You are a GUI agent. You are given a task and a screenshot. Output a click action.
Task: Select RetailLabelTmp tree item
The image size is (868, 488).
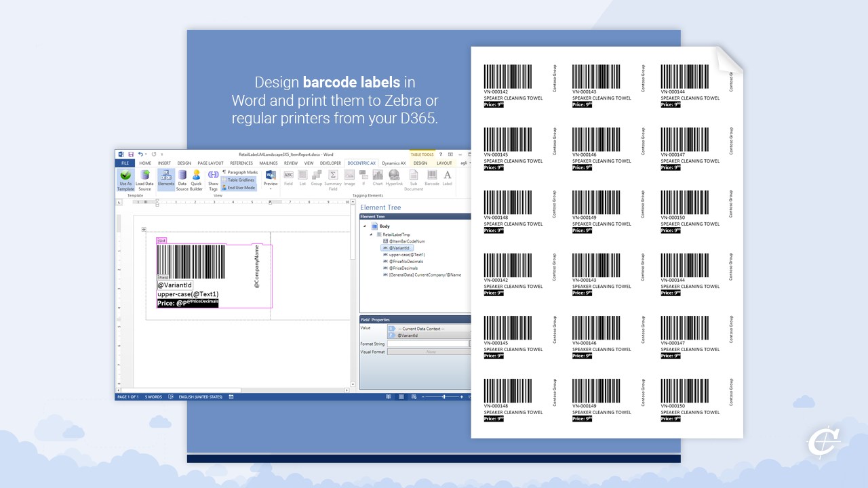click(x=396, y=235)
